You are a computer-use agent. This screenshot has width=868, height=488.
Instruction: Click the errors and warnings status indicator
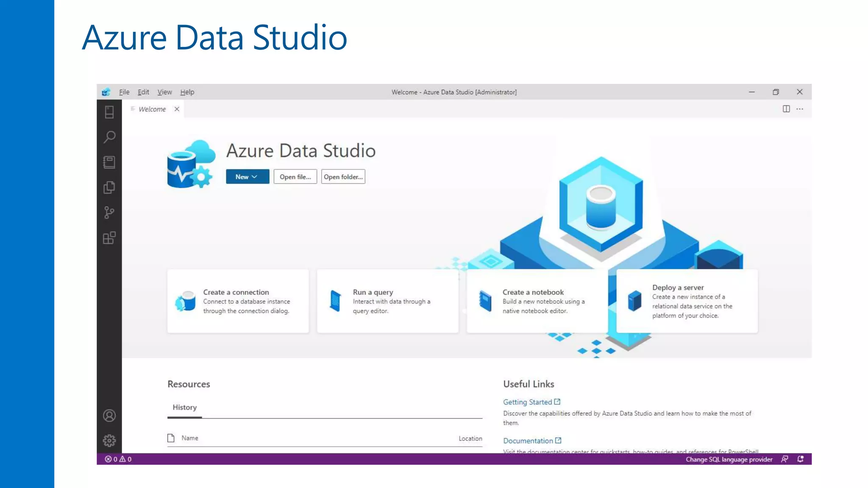pos(118,459)
